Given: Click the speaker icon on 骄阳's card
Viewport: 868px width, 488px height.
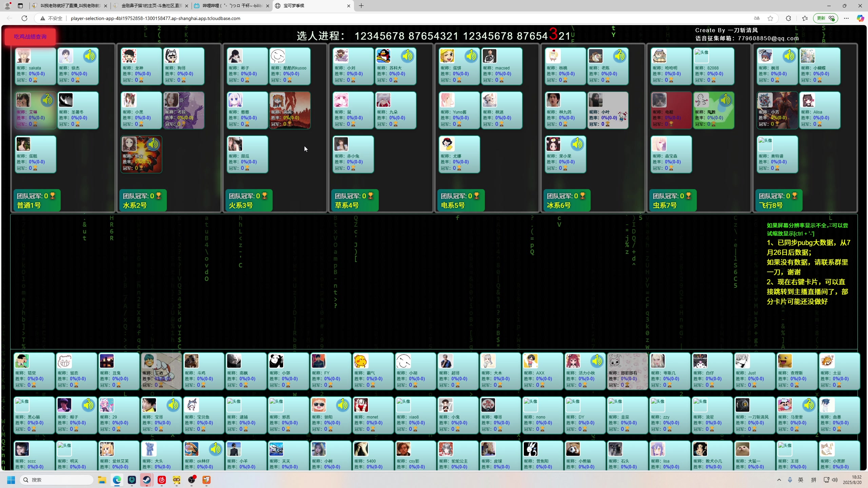Looking at the screenshot, I should tap(342, 405).
